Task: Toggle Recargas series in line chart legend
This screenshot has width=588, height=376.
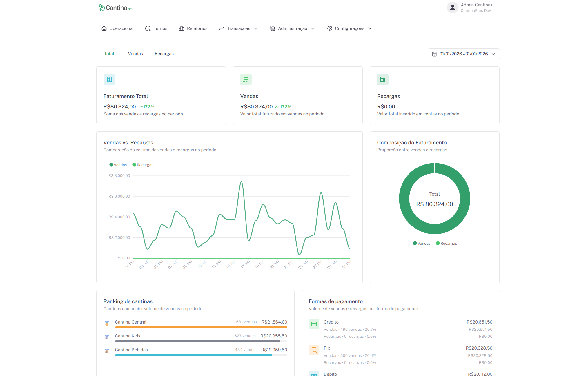Action: pyautogui.click(x=143, y=165)
